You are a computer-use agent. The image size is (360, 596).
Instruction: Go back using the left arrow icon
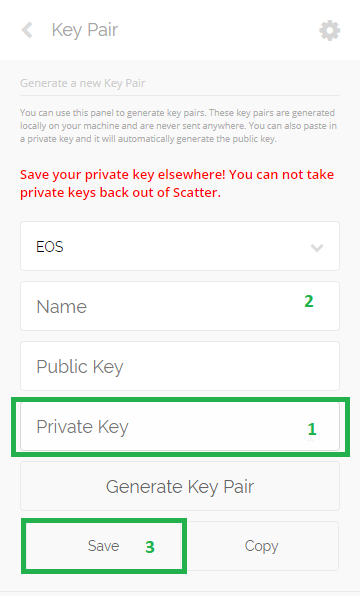point(27,30)
